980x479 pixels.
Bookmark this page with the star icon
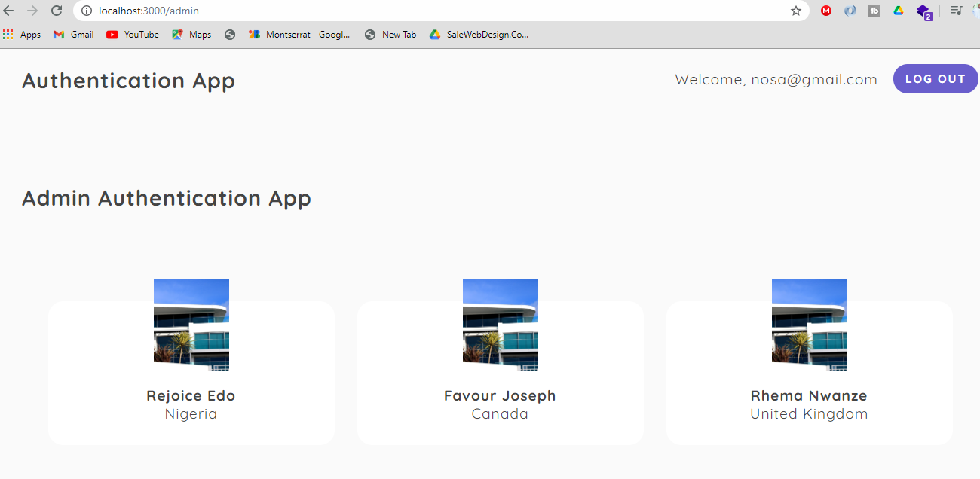tap(796, 11)
